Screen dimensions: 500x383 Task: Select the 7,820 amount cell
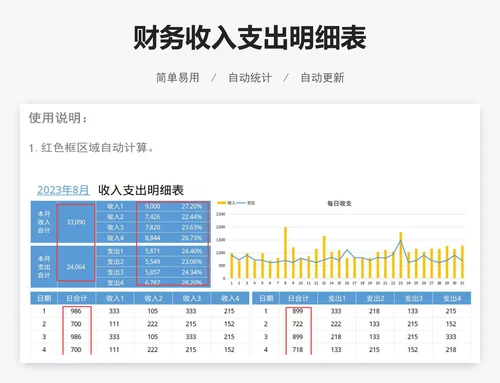[x=152, y=227]
